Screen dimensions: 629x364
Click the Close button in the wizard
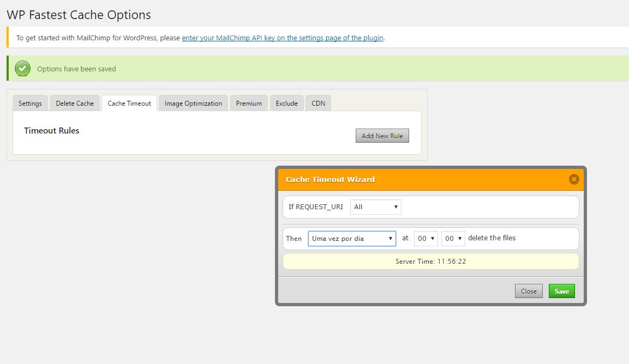[529, 291]
